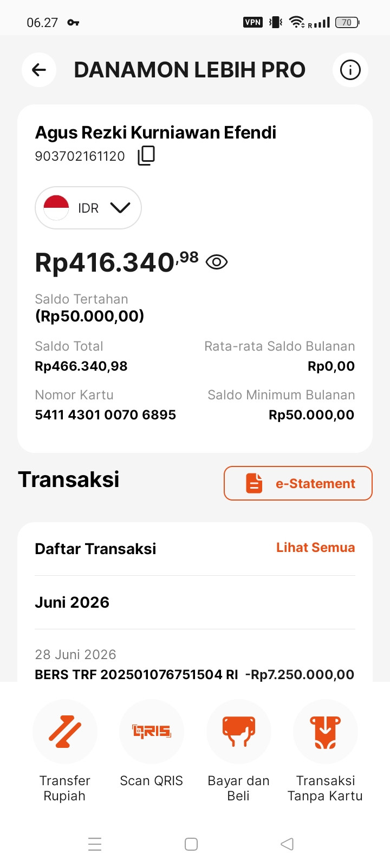Viewport: 390px width, 868px height.
Task: Open the e-Statement button
Action: click(x=298, y=483)
